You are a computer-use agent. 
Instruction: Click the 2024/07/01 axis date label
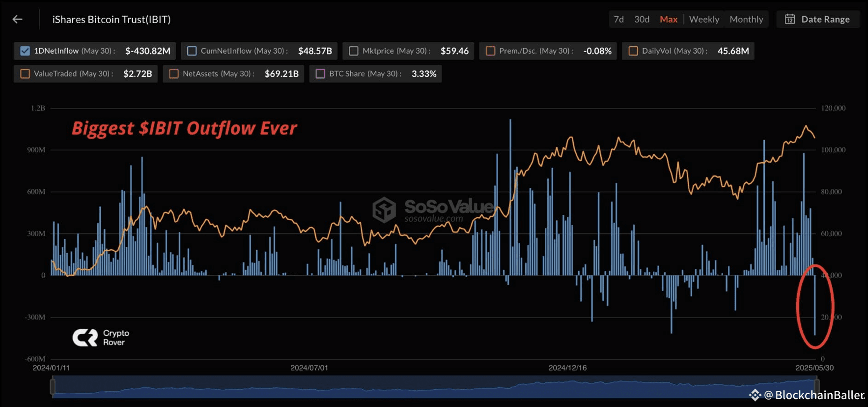[309, 368]
